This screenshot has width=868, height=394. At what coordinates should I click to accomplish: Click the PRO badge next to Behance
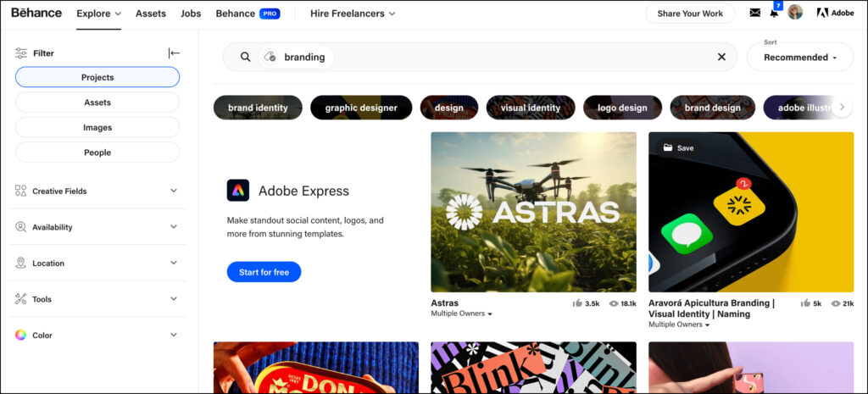coord(270,14)
